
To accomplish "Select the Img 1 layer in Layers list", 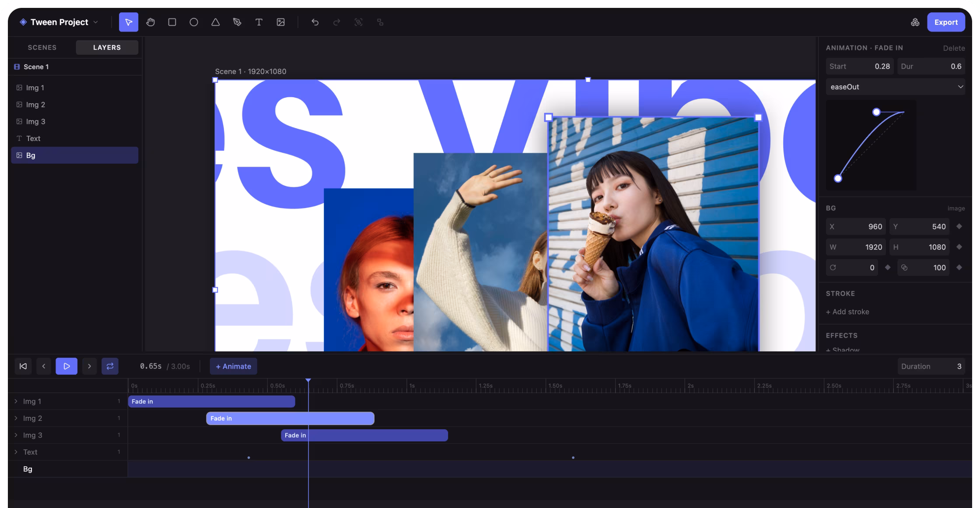I will point(75,88).
